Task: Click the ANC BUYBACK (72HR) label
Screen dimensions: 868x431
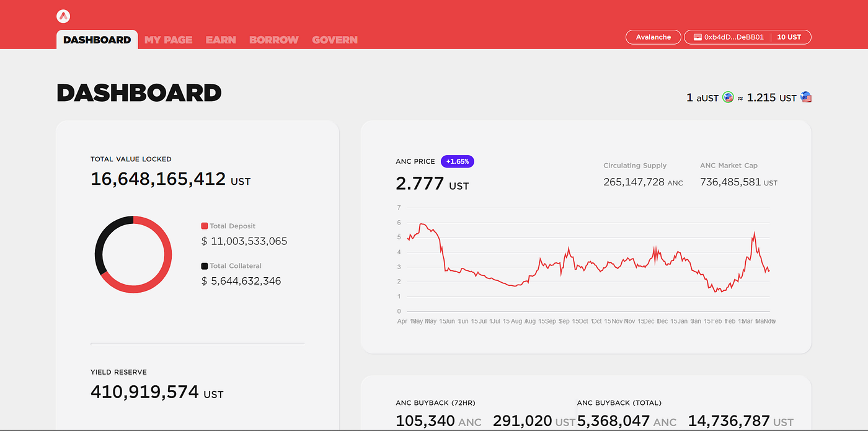Action: coord(435,403)
